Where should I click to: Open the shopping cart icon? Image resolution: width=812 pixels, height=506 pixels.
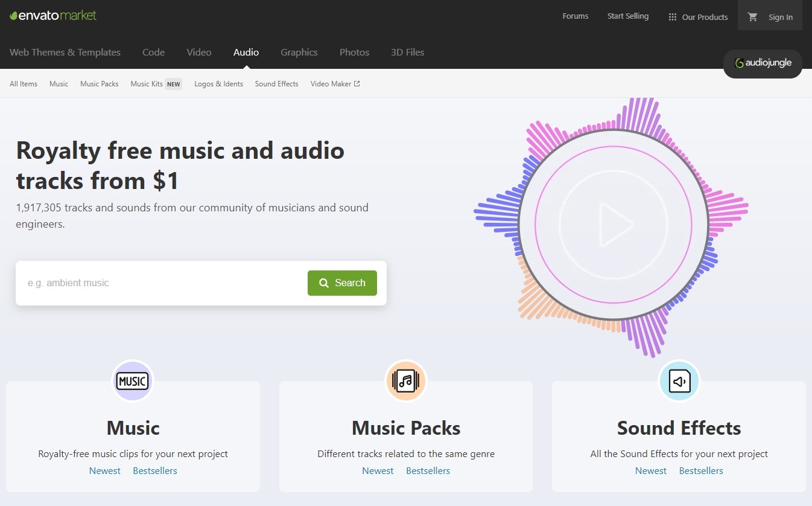click(x=752, y=17)
